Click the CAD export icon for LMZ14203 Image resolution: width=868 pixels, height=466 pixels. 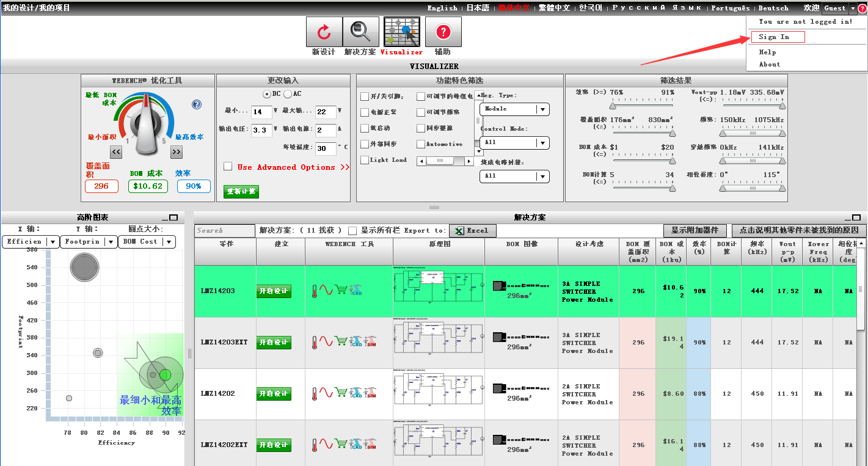(x=356, y=291)
